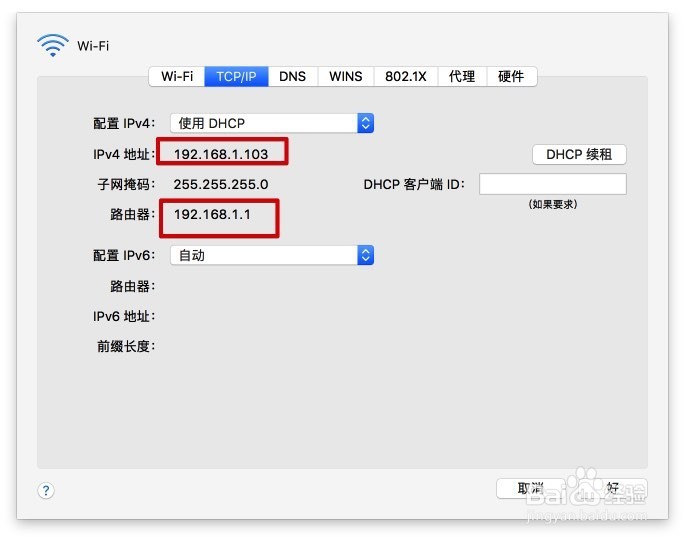Image resolution: width=685 pixels, height=540 pixels.
Task: Click the 子网掩码 label
Action: 126,184
